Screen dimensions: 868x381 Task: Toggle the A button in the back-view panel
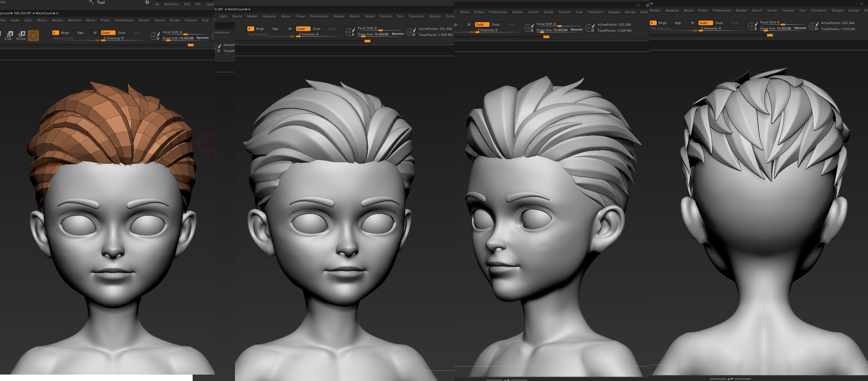pyautogui.click(x=653, y=23)
